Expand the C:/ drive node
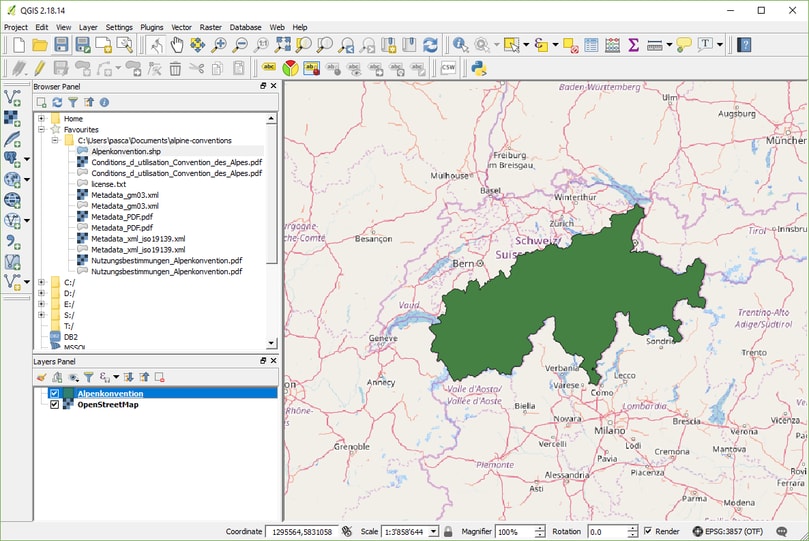The image size is (809, 541). [41, 282]
